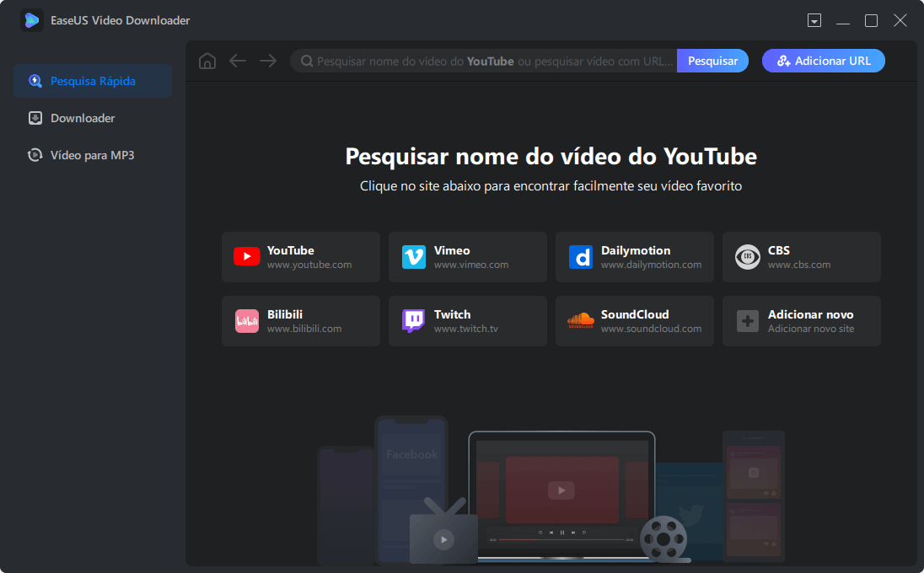Select 'Adicionar novo site' text
924x573 pixels.
(x=811, y=329)
